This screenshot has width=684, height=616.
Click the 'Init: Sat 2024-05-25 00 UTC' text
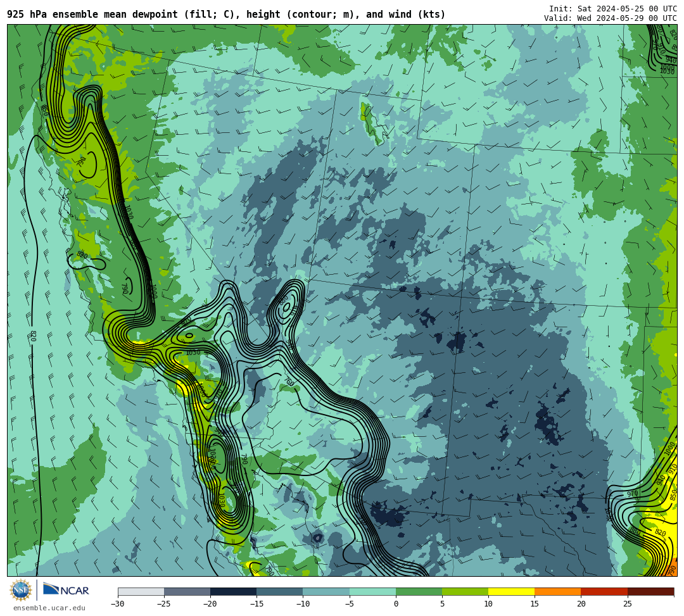613,9
